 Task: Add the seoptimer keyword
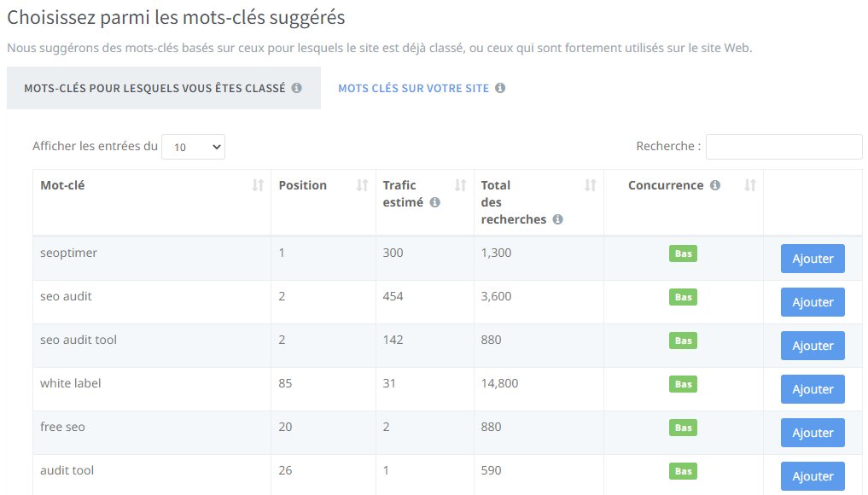[x=813, y=259]
